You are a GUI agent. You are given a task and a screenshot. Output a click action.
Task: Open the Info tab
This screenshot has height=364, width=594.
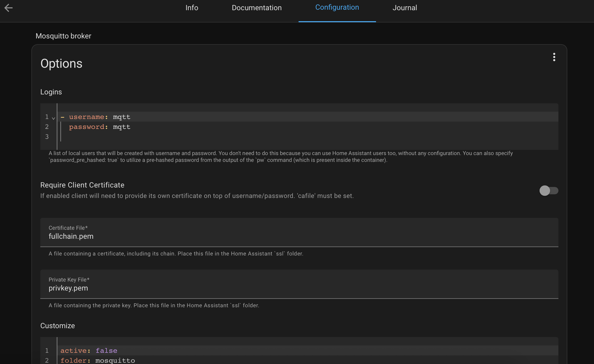(192, 8)
